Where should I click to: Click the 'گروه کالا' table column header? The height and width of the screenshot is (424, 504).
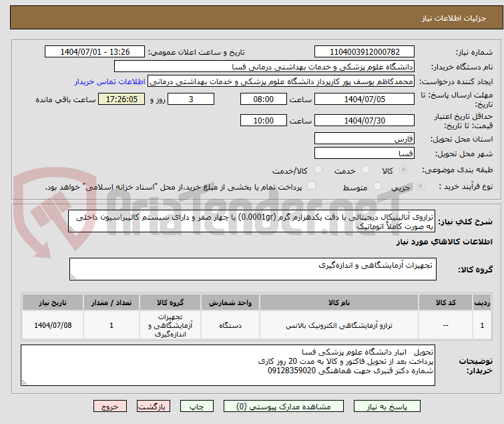click(x=170, y=302)
